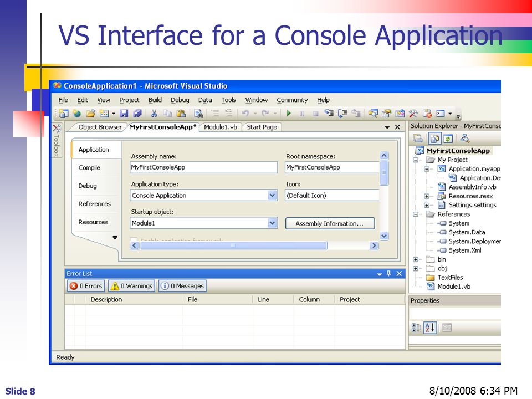532x399 pixels.
Task: Expand the obj folder node
Action: click(x=416, y=268)
